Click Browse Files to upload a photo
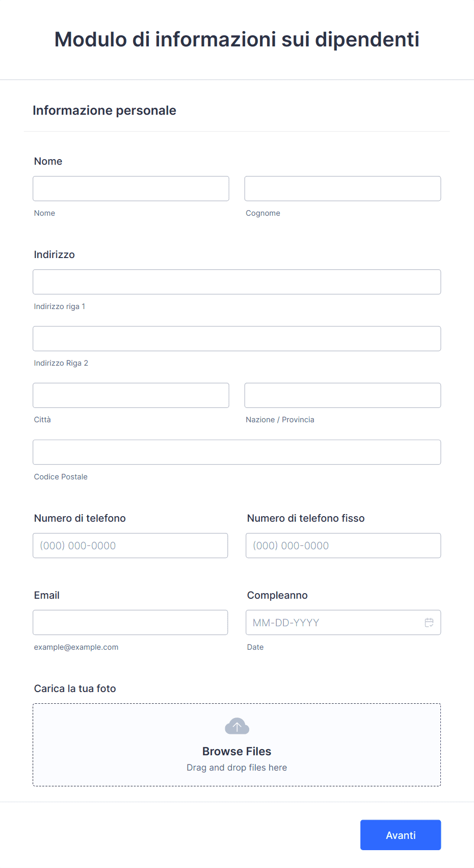This screenshot has height=868, width=474. coord(237,751)
